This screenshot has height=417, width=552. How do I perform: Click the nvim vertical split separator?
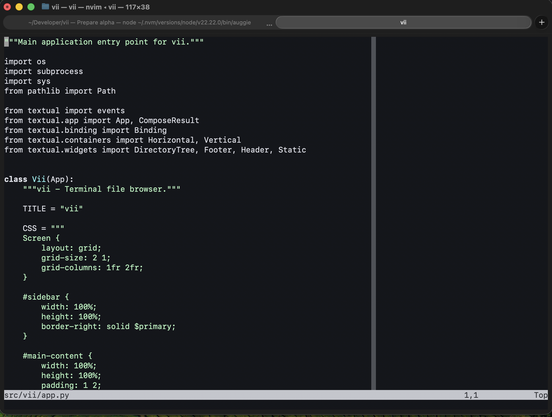coord(374,213)
